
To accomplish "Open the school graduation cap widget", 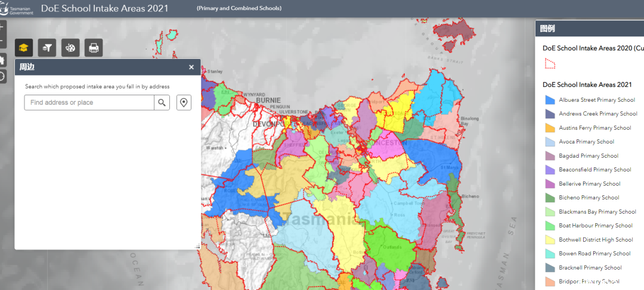I will (24, 48).
